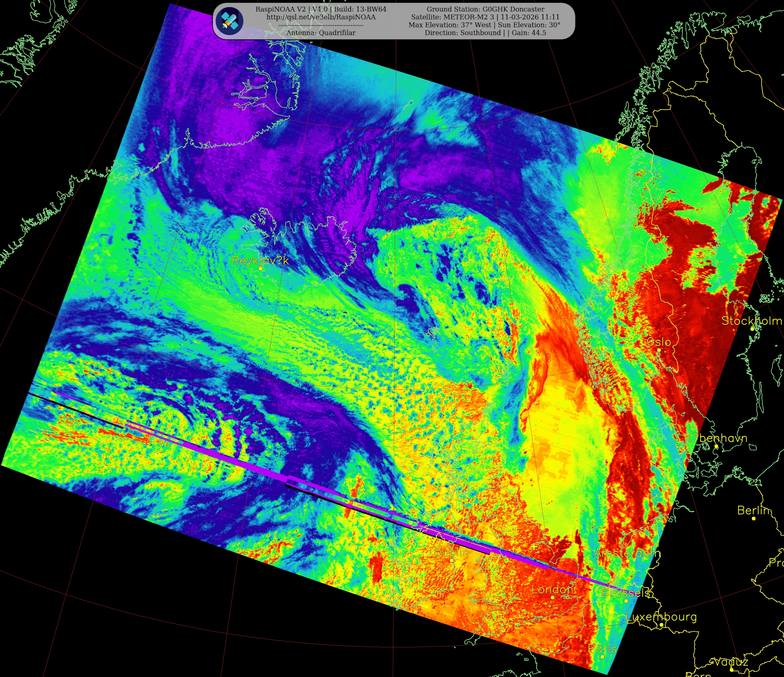Image resolution: width=784 pixels, height=677 pixels.
Task: Click the Paris city marker dot
Action: 602,657
